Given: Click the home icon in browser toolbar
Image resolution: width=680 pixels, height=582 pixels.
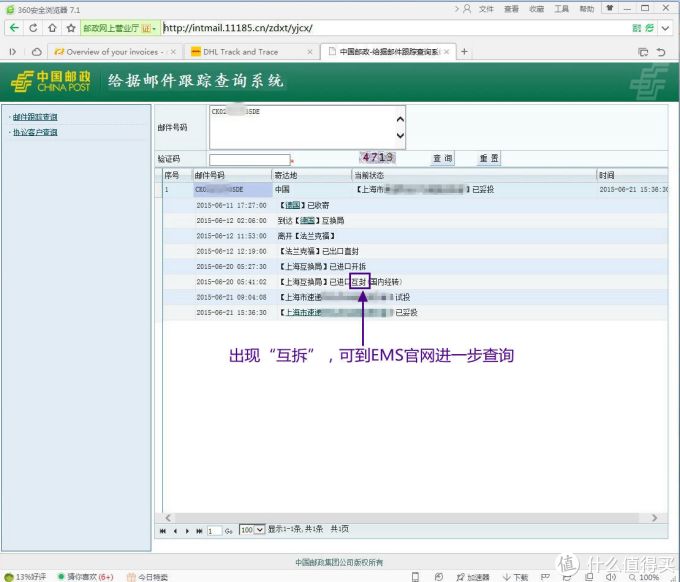Looking at the screenshot, I should [x=50, y=28].
